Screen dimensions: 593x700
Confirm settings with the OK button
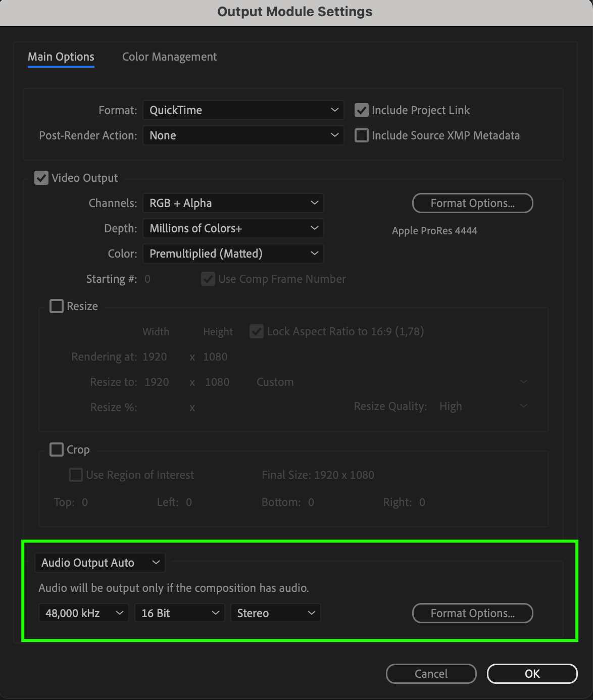(532, 674)
